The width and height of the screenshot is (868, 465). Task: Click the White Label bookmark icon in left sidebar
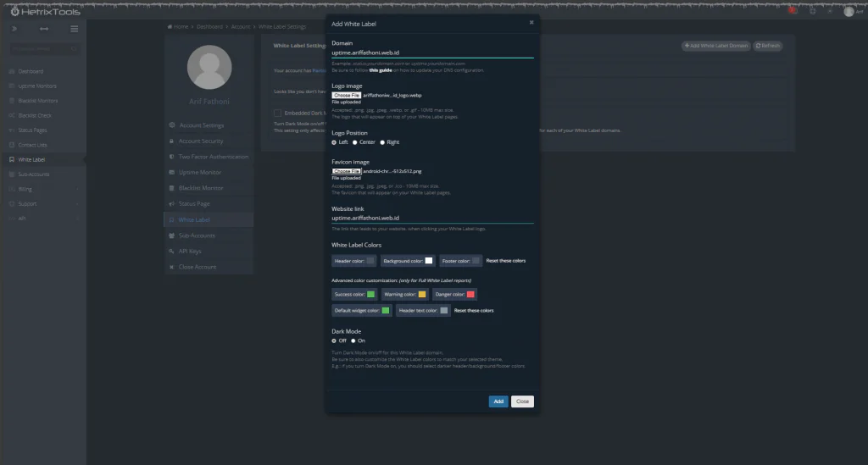(x=12, y=160)
